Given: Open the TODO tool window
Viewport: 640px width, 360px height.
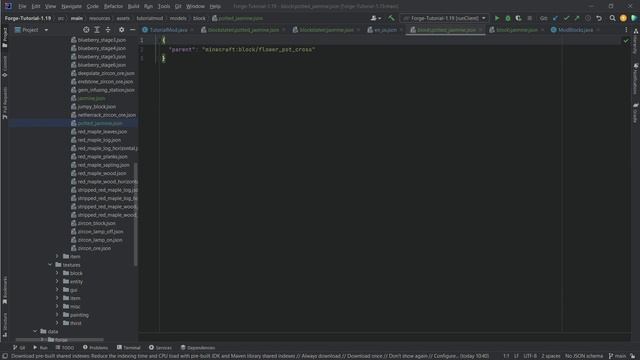Looking at the screenshot, I should click(65, 348).
